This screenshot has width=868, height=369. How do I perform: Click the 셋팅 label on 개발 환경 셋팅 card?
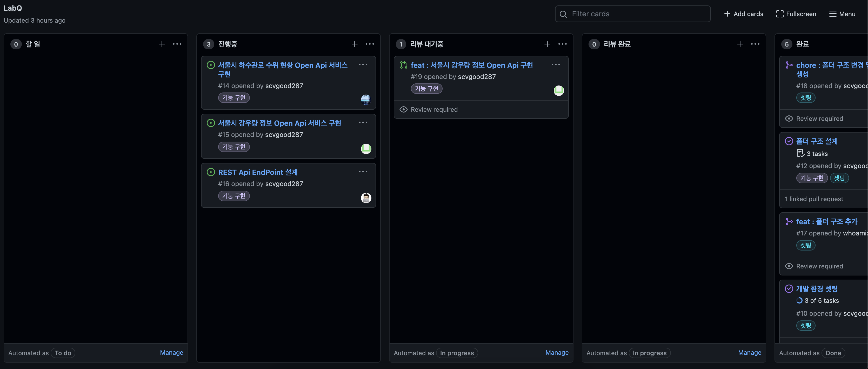pyautogui.click(x=806, y=326)
